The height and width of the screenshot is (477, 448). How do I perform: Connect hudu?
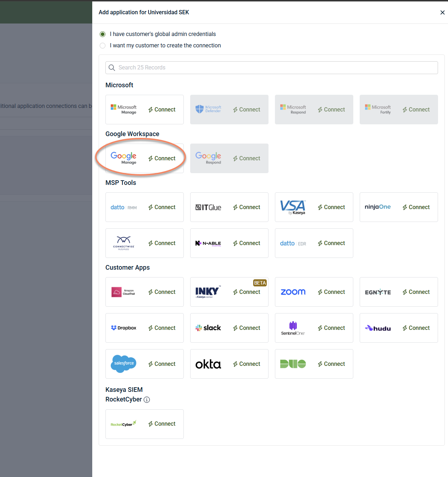click(x=416, y=328)
